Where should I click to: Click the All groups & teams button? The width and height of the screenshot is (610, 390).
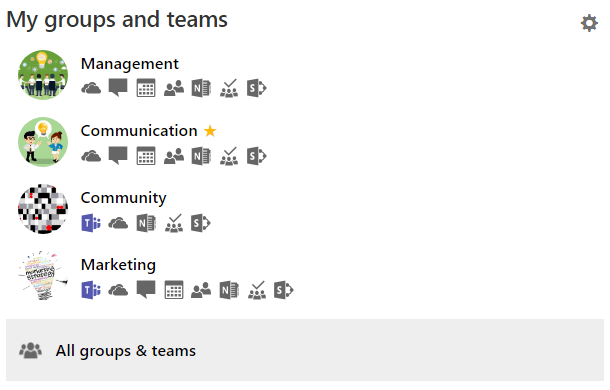(305, 350)
